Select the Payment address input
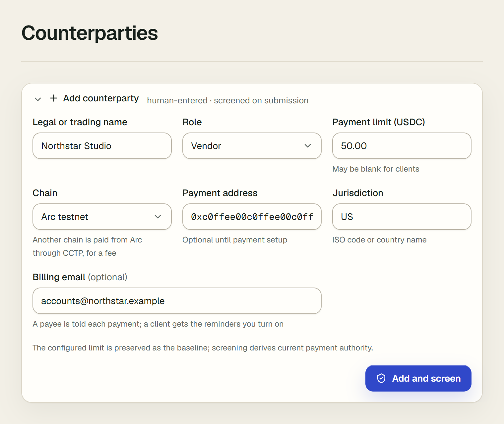The image size is (504, 424). coord(252,217)
